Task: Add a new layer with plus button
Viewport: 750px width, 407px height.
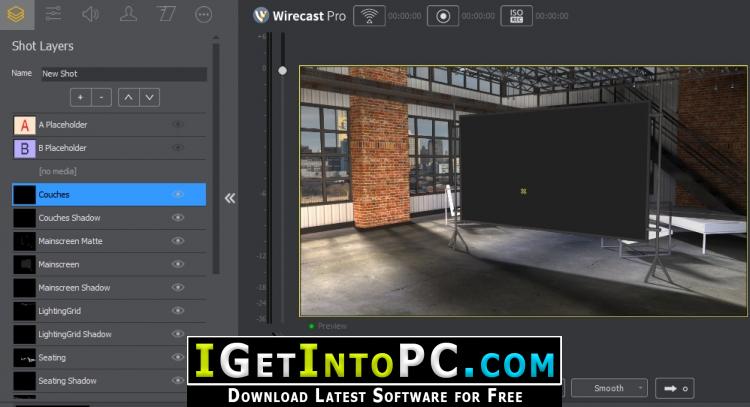Action: [80, 97]
